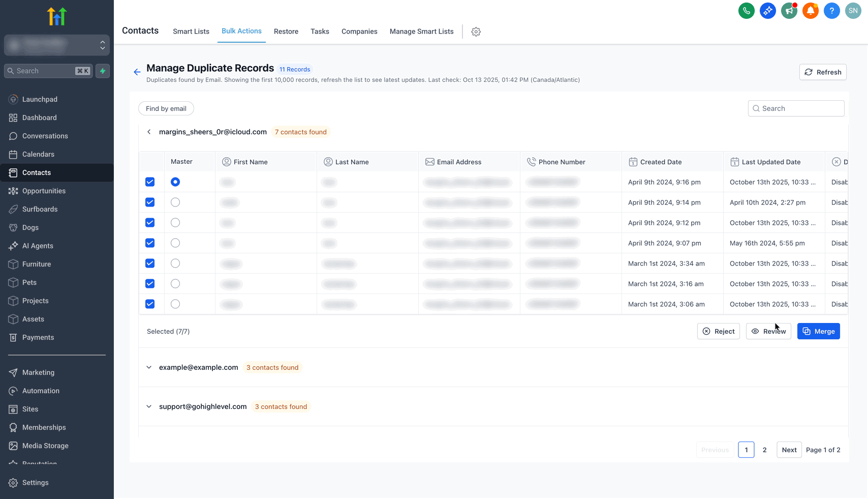
Task: Uncheck the contact created March 1st 3:06 am
Action: (150, 304)
